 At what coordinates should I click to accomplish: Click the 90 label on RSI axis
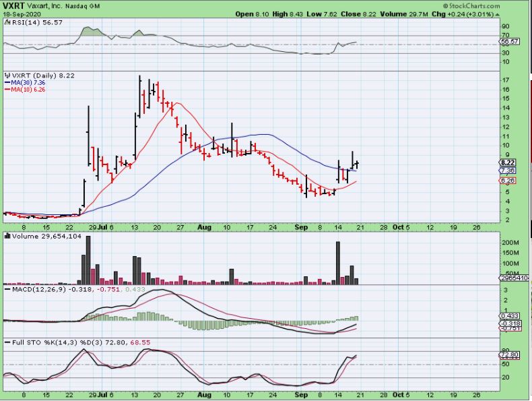[x=506, y=26]
